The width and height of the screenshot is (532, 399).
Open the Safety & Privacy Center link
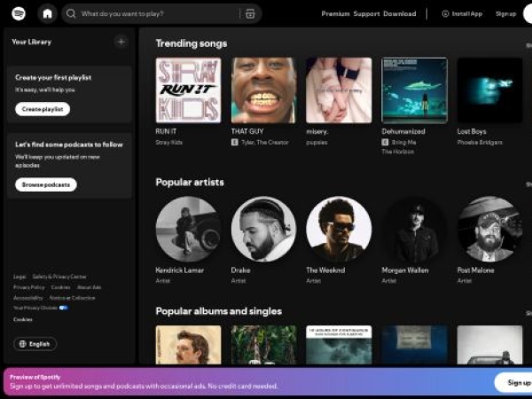(59, 277)
